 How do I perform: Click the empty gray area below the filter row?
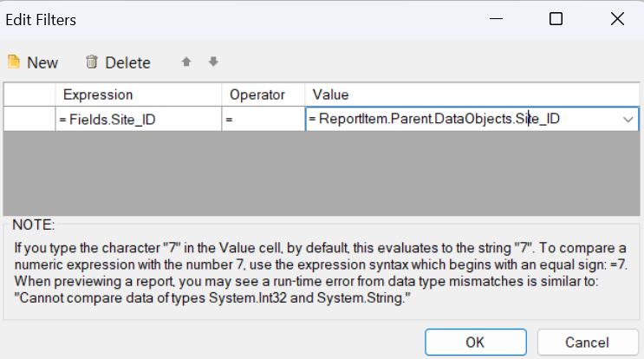pyautogui.click(x=321, y=173)
